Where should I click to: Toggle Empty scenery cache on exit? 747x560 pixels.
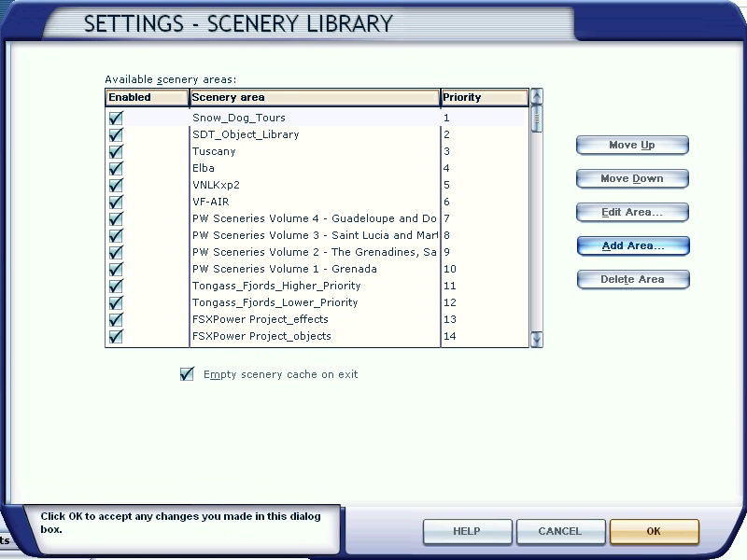point(187,374)
